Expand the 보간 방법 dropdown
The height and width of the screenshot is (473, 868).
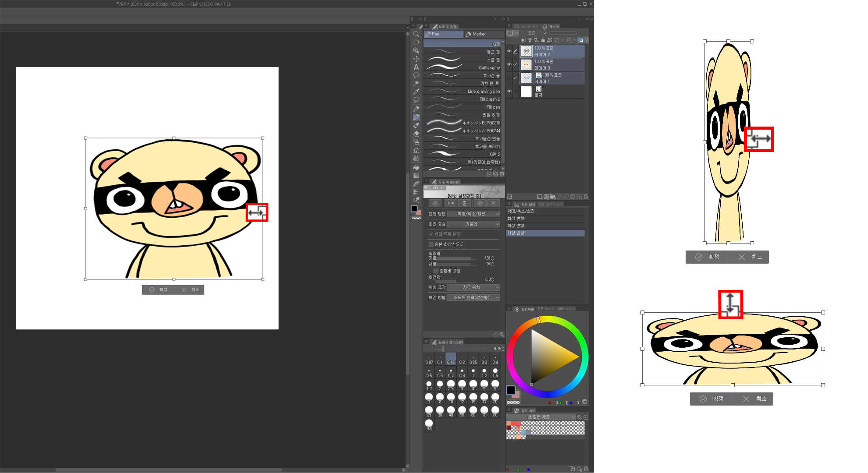pos(473,297)
